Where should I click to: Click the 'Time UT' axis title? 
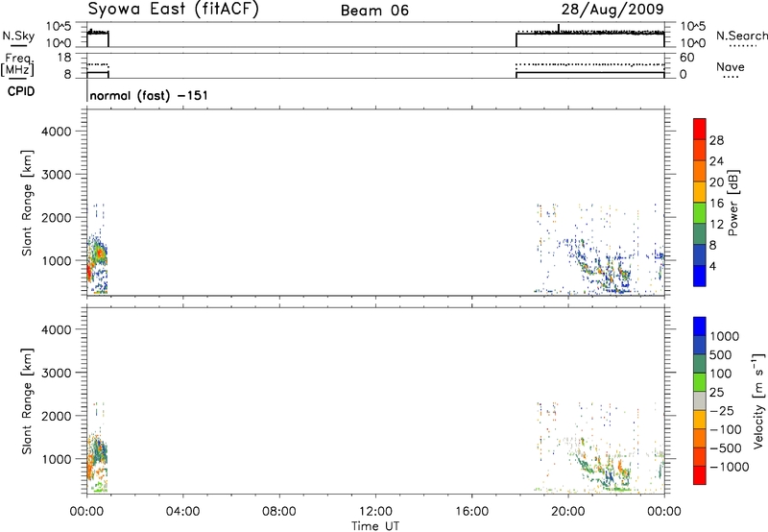pyautogui.click(x=375, y=526)
